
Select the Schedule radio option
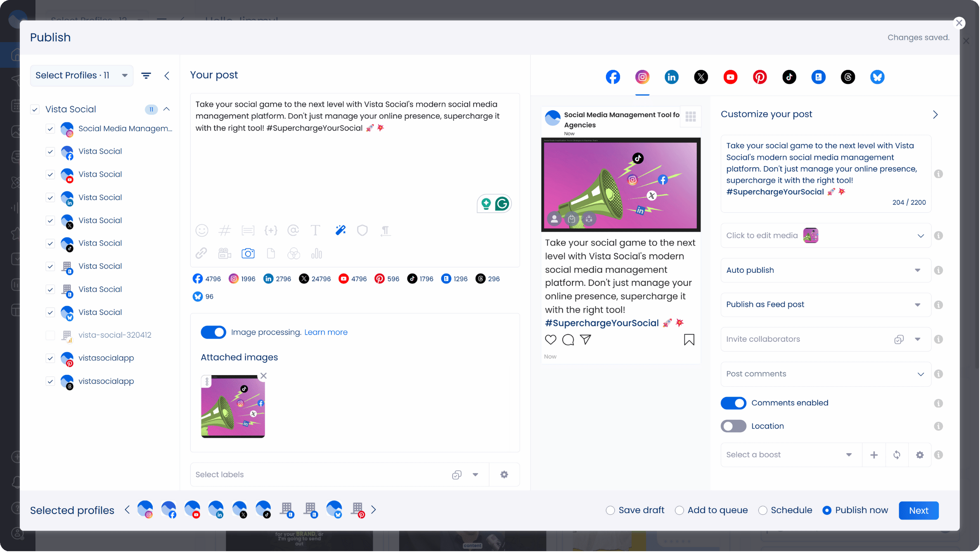tap(762, 510)
